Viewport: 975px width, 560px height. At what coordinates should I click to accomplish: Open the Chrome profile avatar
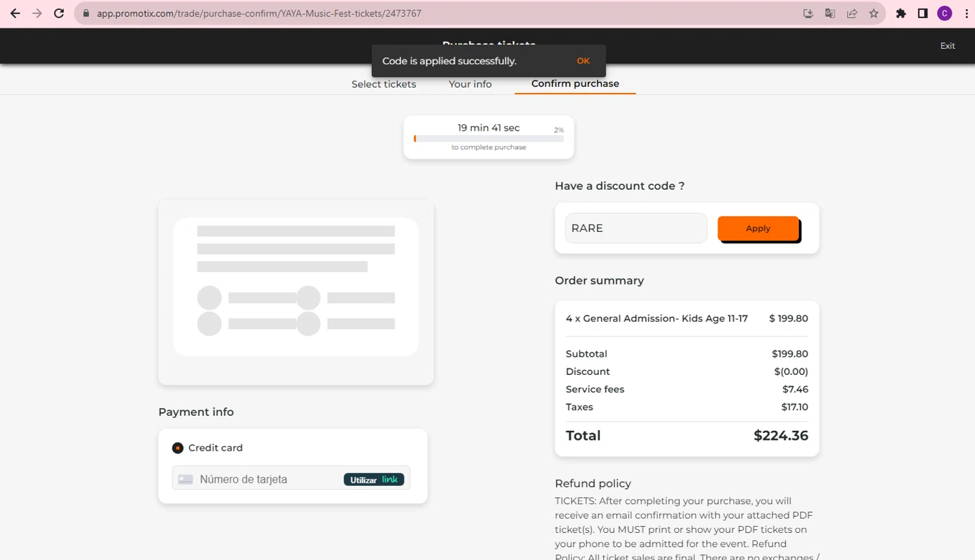coord(944,13)
